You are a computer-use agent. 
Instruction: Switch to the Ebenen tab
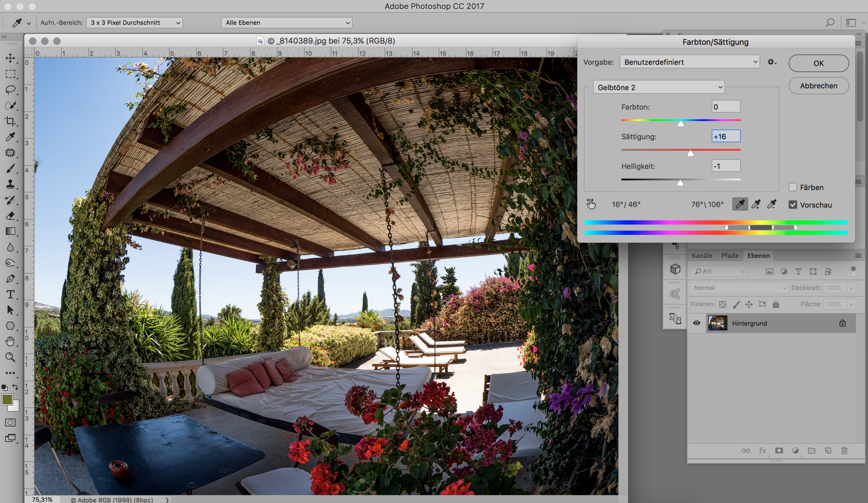pos(758,256)
